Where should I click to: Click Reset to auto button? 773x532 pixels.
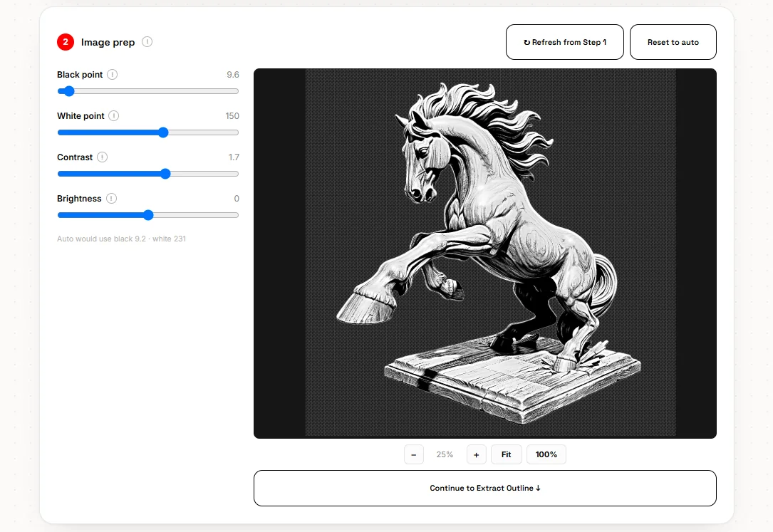[673, 42]
